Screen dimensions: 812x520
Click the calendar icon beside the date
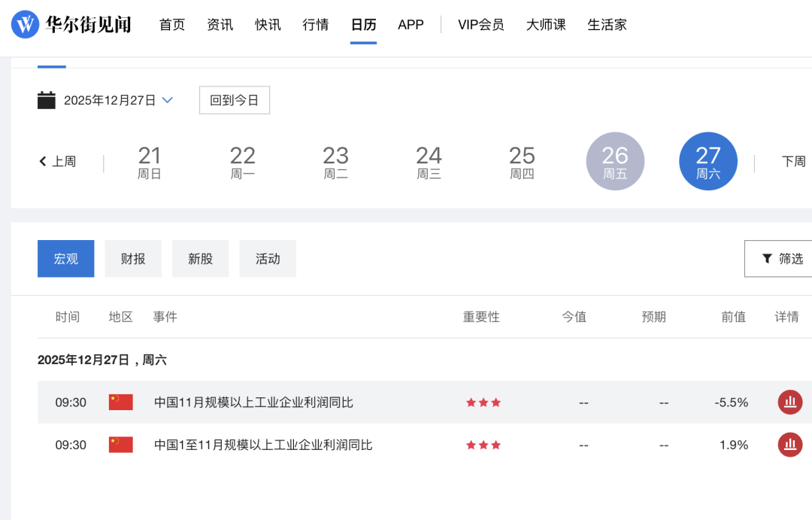(47, 100)
